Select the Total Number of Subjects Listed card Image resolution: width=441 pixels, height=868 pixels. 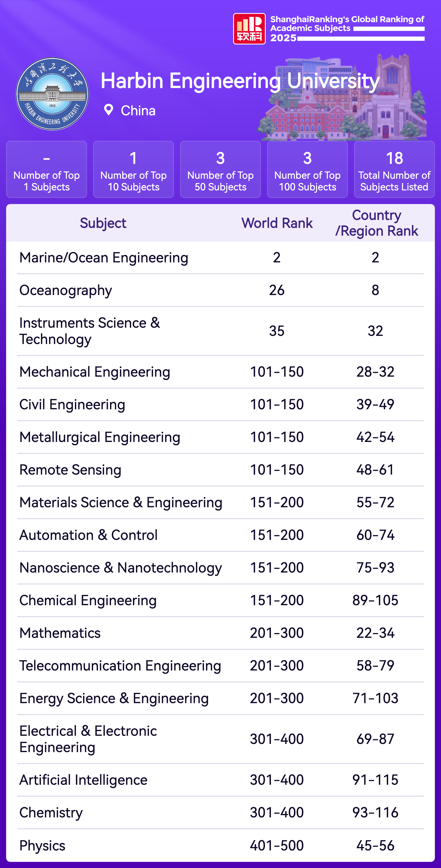394,169
